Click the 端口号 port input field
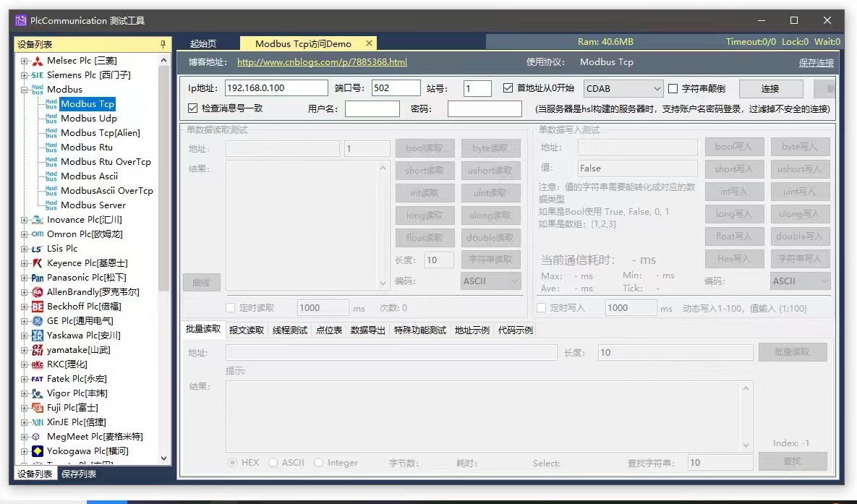Viewport: 857px width, 504px height. coord(396,88)
